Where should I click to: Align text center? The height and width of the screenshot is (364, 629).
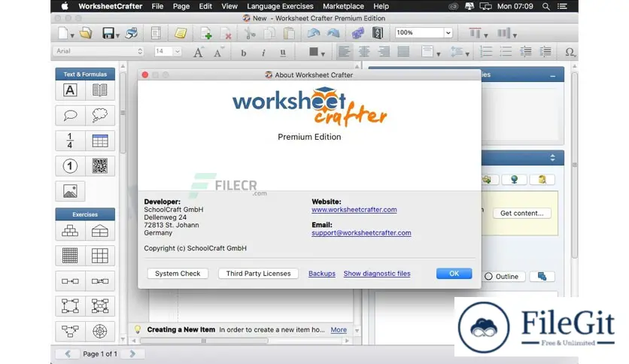coord(364,52)
